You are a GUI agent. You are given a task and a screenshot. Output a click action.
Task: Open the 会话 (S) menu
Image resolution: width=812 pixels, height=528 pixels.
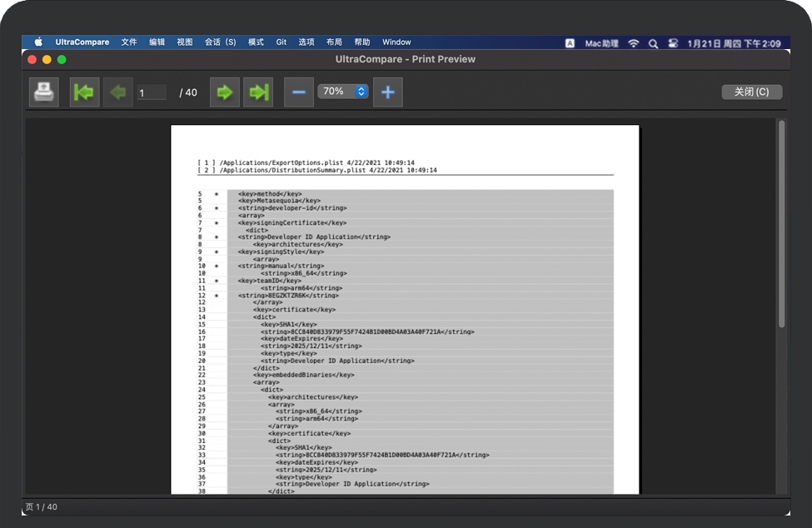click(220, 42)
